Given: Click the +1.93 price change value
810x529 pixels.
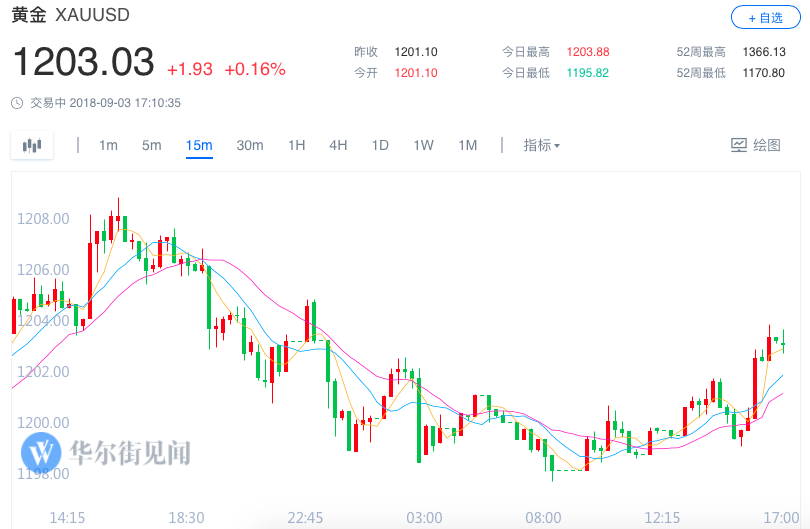Looking at the screenshot, I should 190,69.
